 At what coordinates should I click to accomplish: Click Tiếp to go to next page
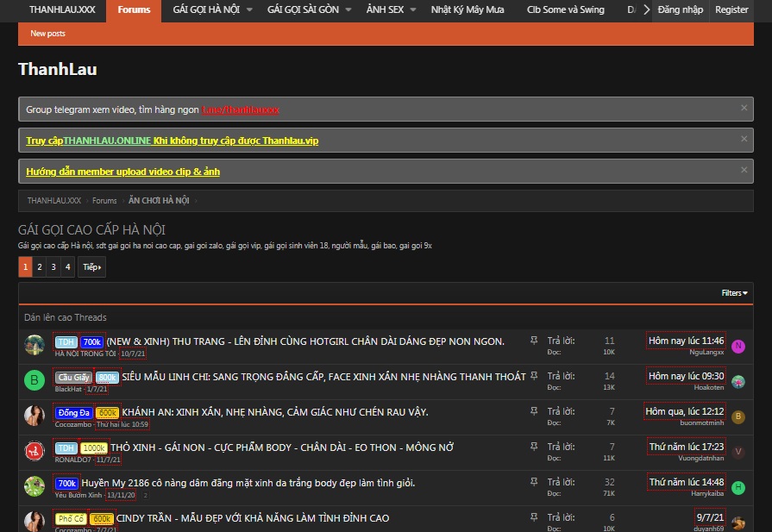pos(91,266)
